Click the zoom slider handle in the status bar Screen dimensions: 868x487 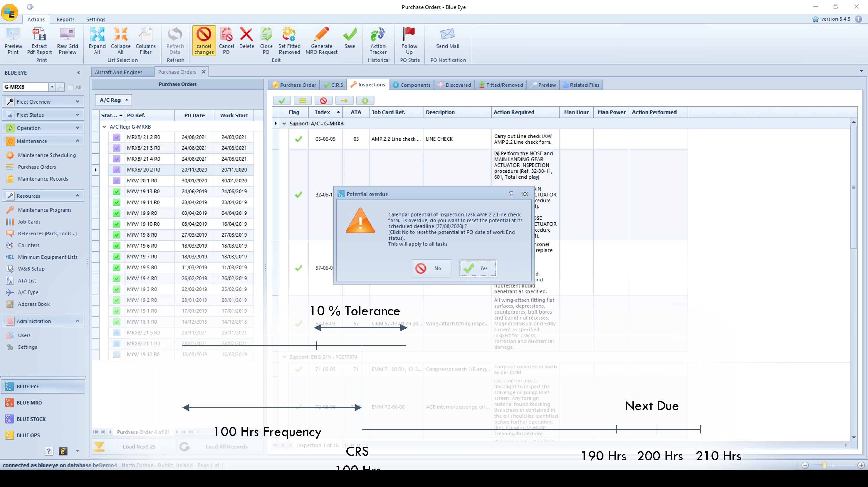tap(824, 465)
